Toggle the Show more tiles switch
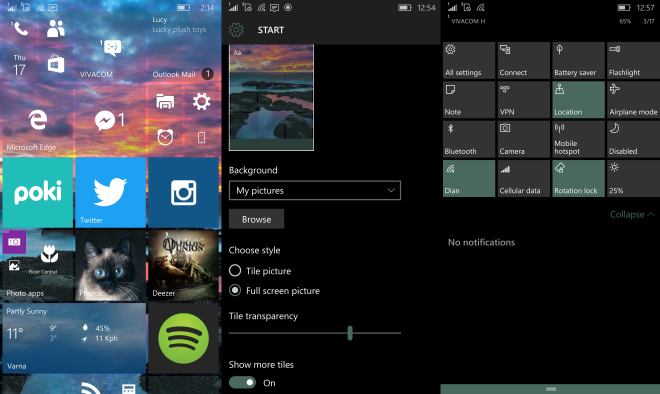Screen dimensions: 660x394 coord(242,383)
